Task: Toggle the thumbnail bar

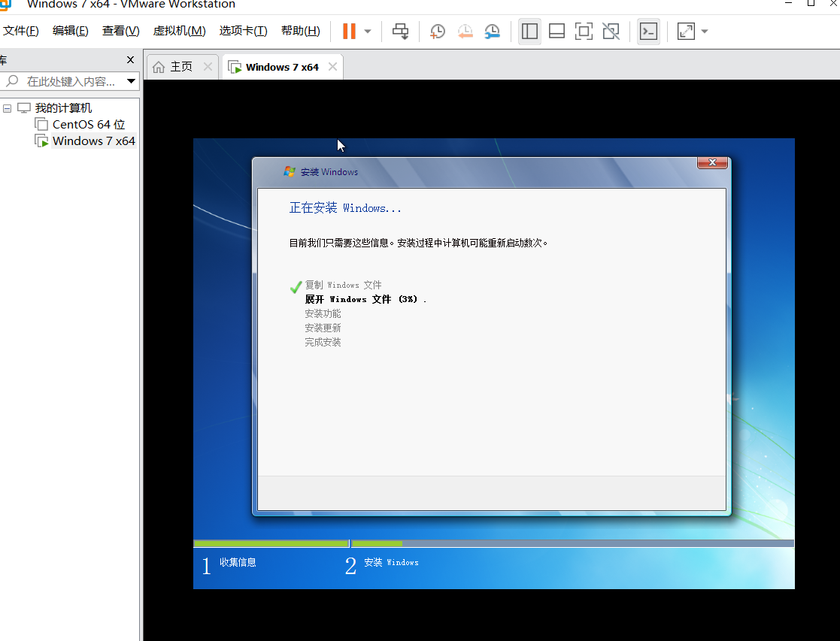Action: [556, 31]
